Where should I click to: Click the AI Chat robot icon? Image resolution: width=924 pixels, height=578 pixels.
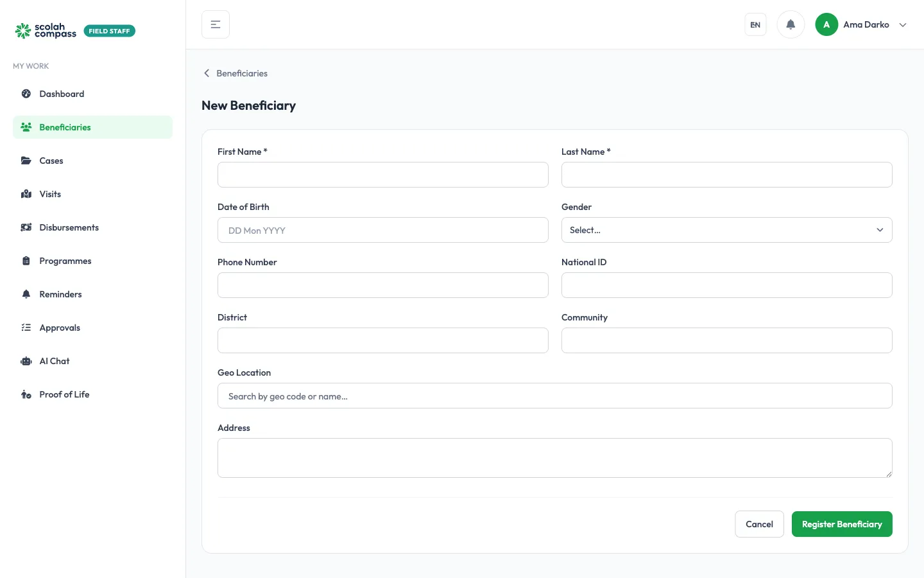(x=26, y=361)
